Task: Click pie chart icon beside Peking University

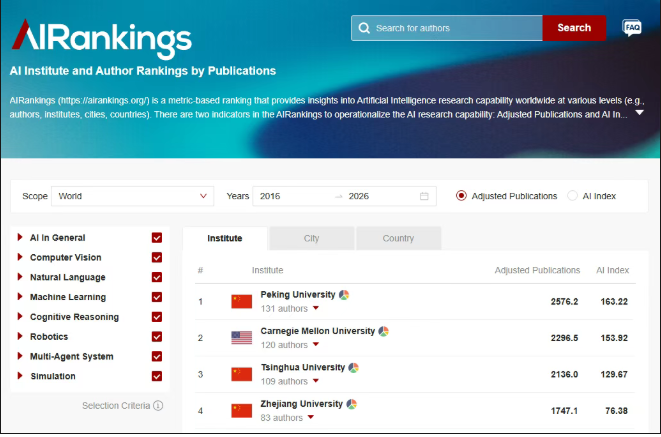Action: coord(344,295)
